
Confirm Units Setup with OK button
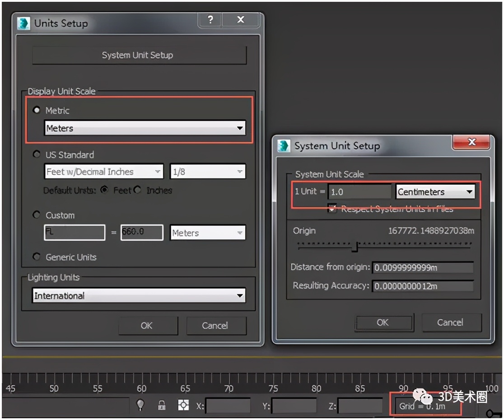(147, 326)
